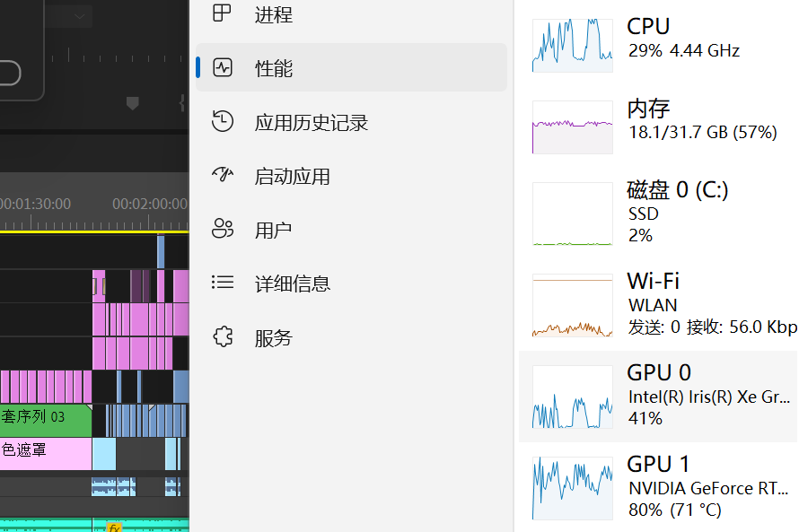Image resolution: width=799 pixels, height=532 pixels.
Task: Open the 服务 (Services) page
Action: (x=351, y=337)
